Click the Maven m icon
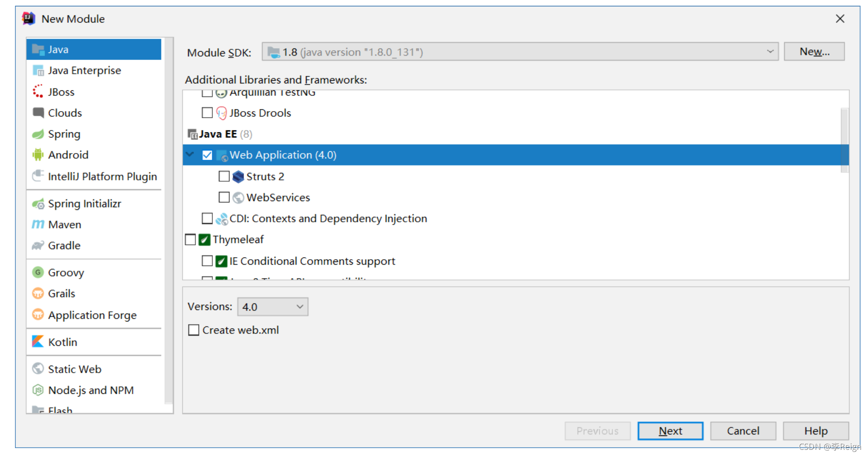Viewport: 868px width, 456px height. pyautogui.click(x=38, y=224)
